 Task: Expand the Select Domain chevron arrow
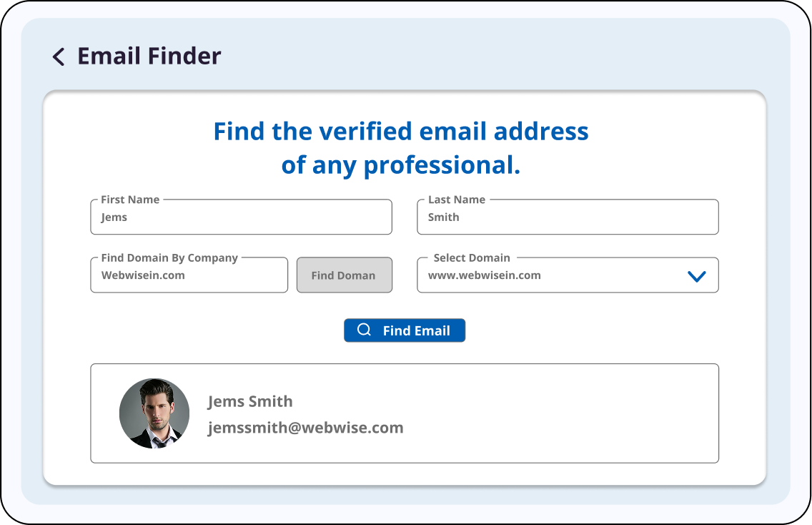696,276
